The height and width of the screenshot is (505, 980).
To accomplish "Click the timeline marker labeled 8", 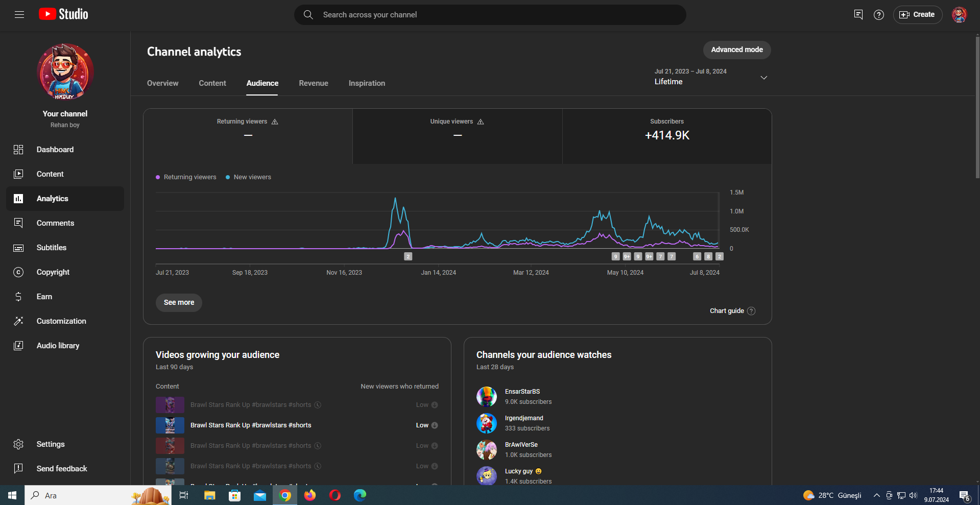I will click(x=708, y=256).
